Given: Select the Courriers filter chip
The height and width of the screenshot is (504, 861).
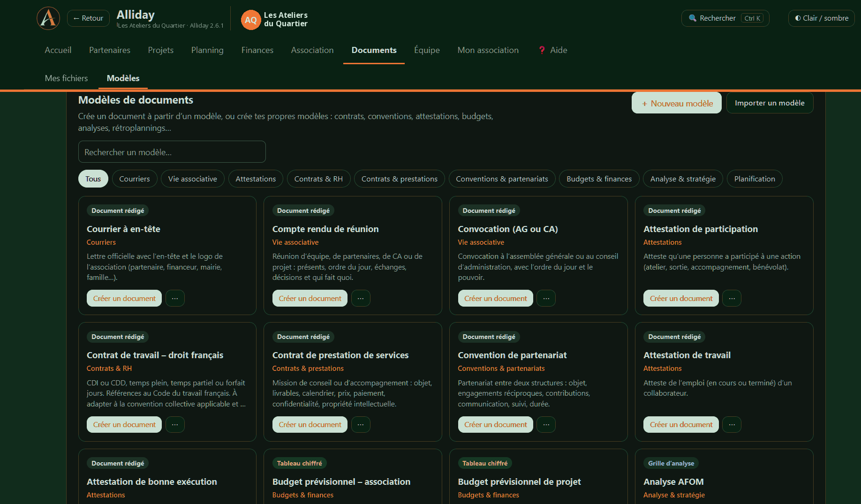Looking at the screenshot, I should 135,179.
